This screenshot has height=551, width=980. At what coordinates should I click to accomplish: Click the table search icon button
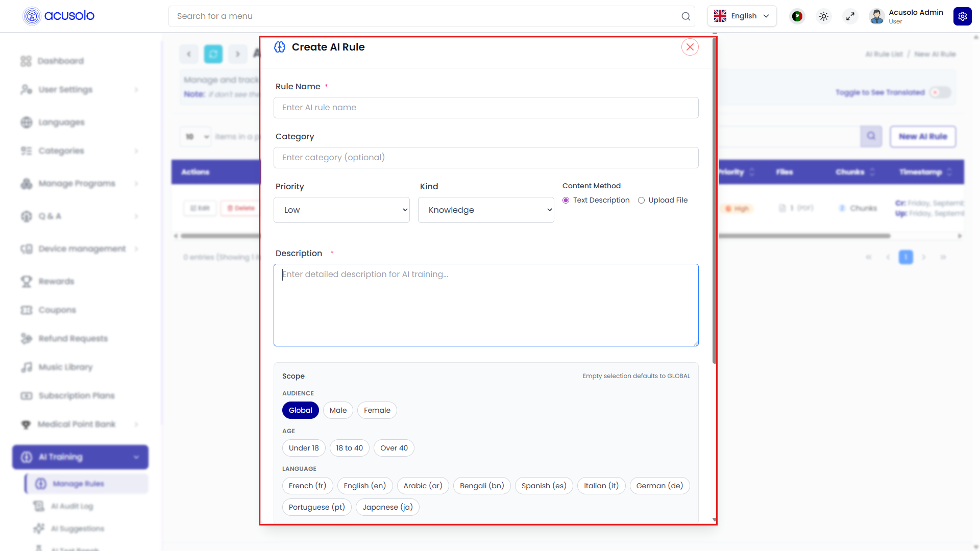click(871, 136)
